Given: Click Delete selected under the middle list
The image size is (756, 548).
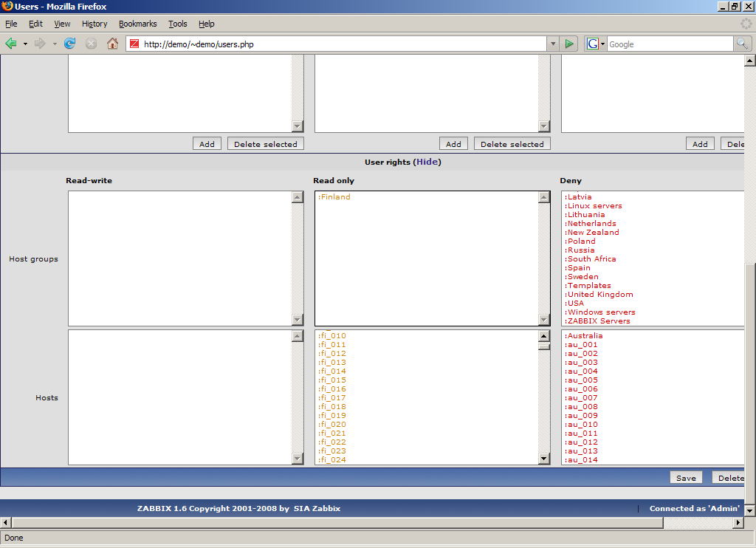Looking at the screenshot, I should tap(512, 144).
